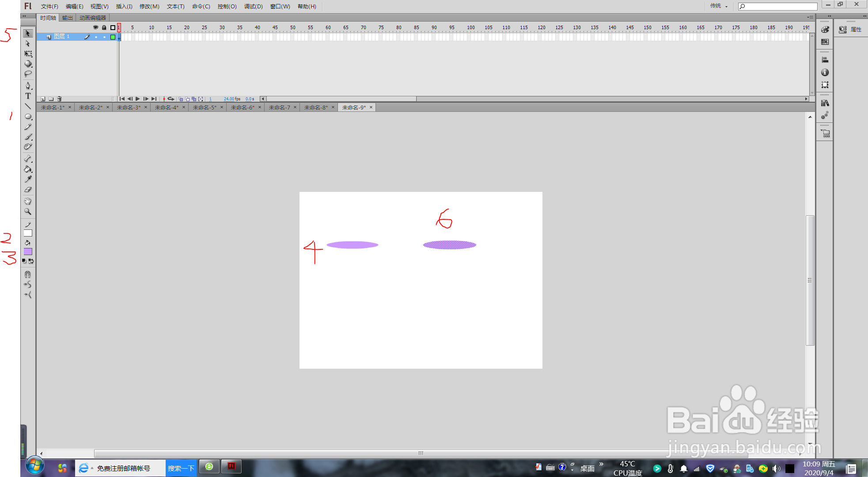868x477 pixels.
Task: Click the purple fill color swatch
Action: 28,251
